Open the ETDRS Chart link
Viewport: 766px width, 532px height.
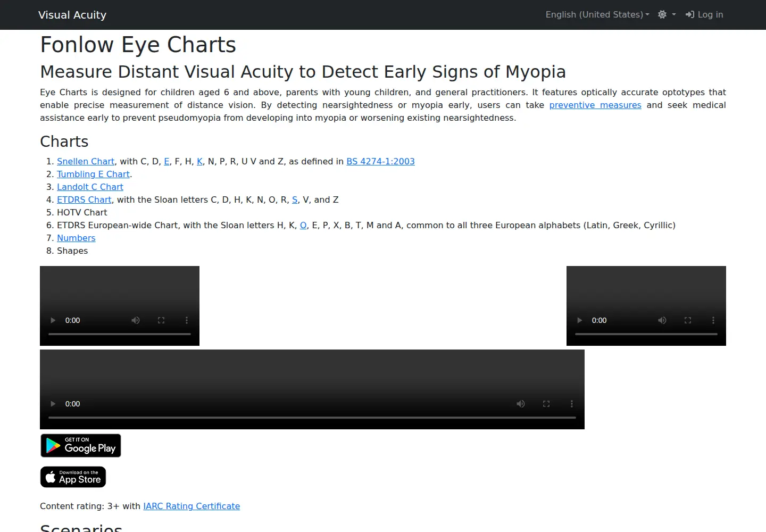point(84,199)
